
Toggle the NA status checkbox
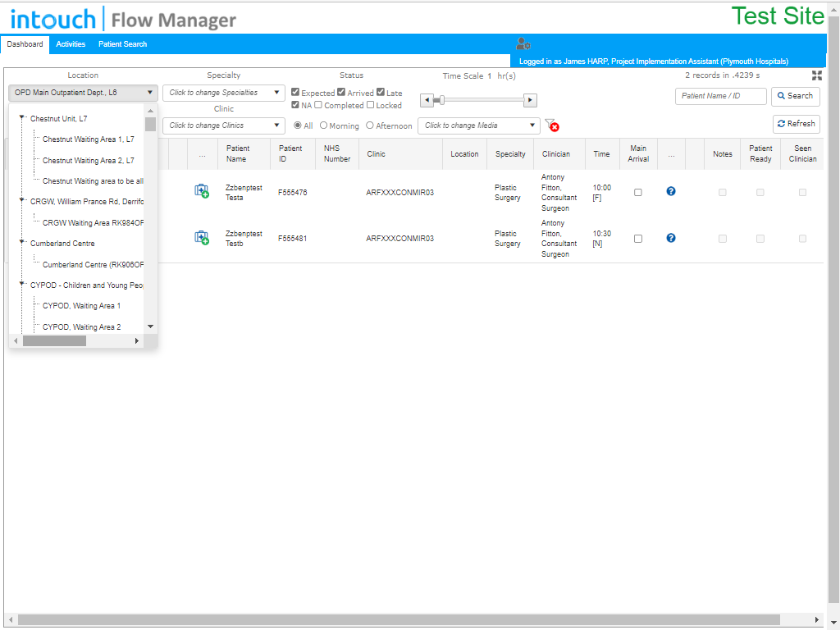(x=295, y=104)
